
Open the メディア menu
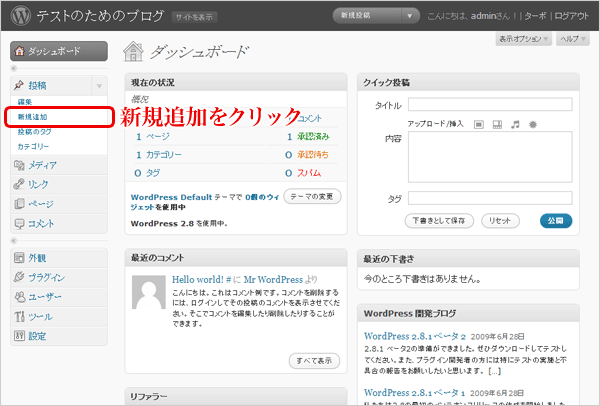click(x=59, y=165)
